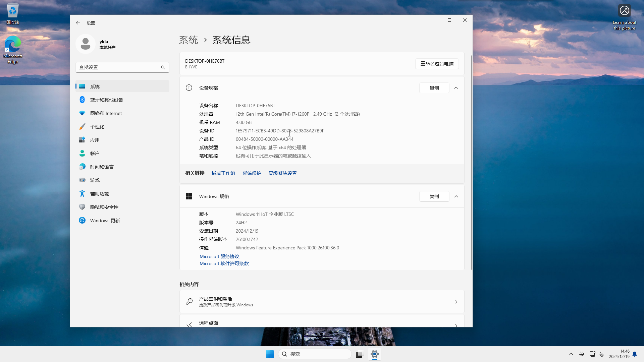Click the volume tray icon
This screenshot has height=362, width=644.
601,354
